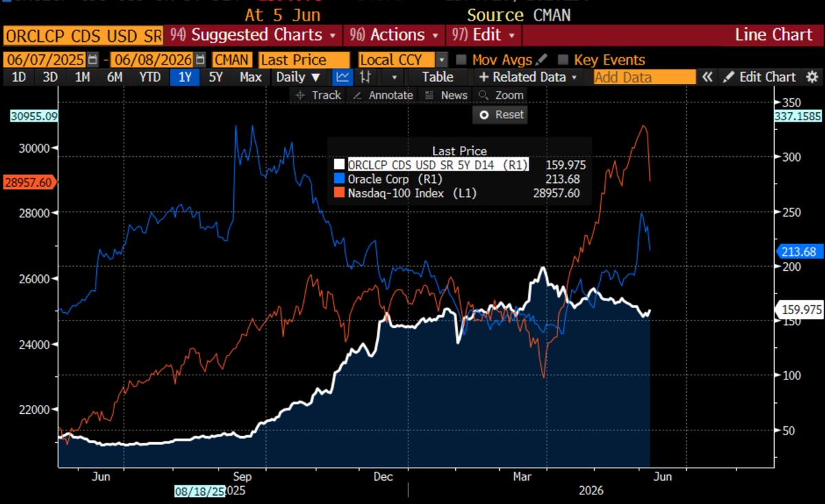Open Suggested Charts dropdown
The width and height of the screenshot is (825, 504).
[x=252, y=34]
